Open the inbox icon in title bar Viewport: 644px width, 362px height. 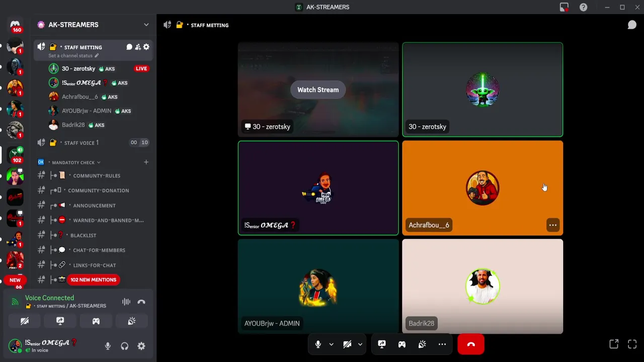[x=564, y=7]
